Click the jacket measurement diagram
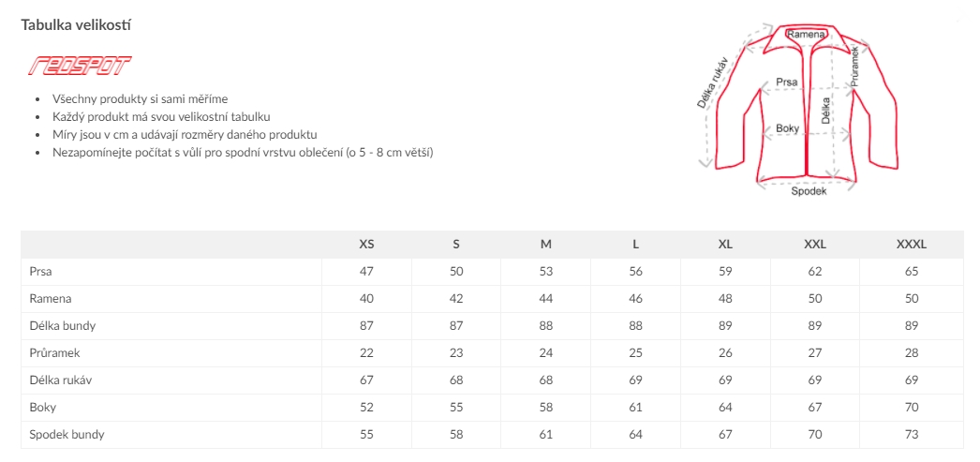Screen dimensions: 980x462 point(799,110)
